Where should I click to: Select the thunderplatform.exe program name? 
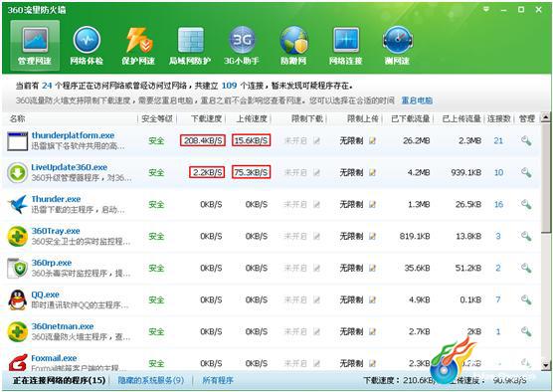(x=73, y=135)
